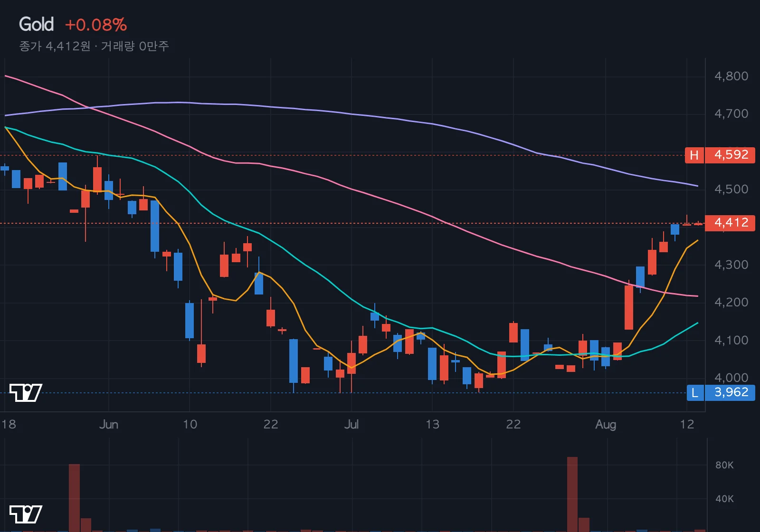
Task: Click the 4,592 high price tag
Action: coord(730,155)
